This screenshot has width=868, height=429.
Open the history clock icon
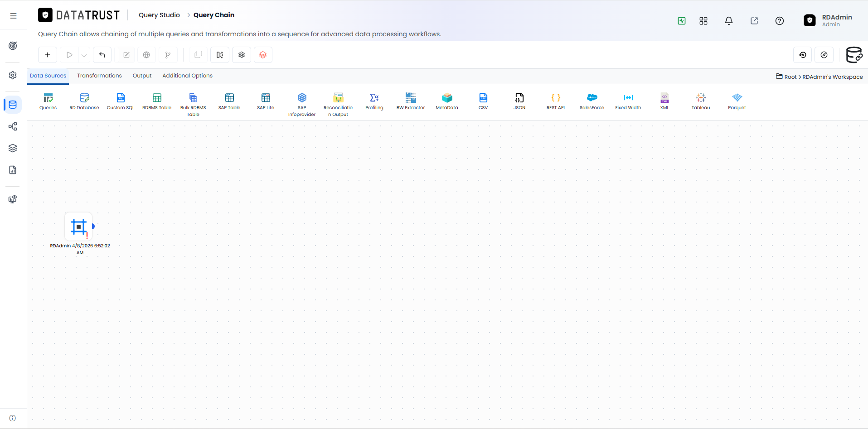click(803, 55)
